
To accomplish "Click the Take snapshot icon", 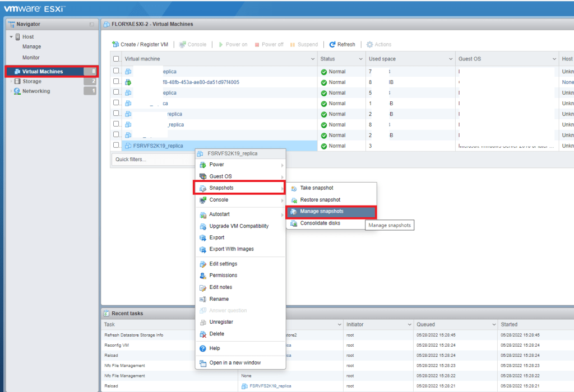I will point(294,188).
